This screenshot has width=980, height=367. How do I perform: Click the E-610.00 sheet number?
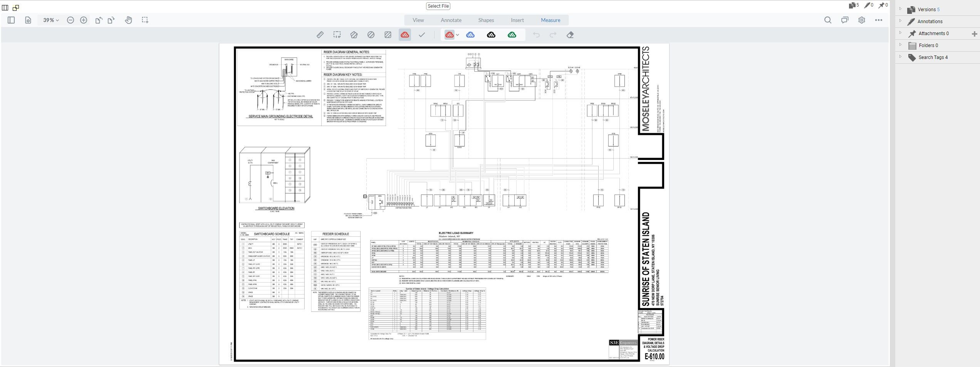(x=654, y=357)
